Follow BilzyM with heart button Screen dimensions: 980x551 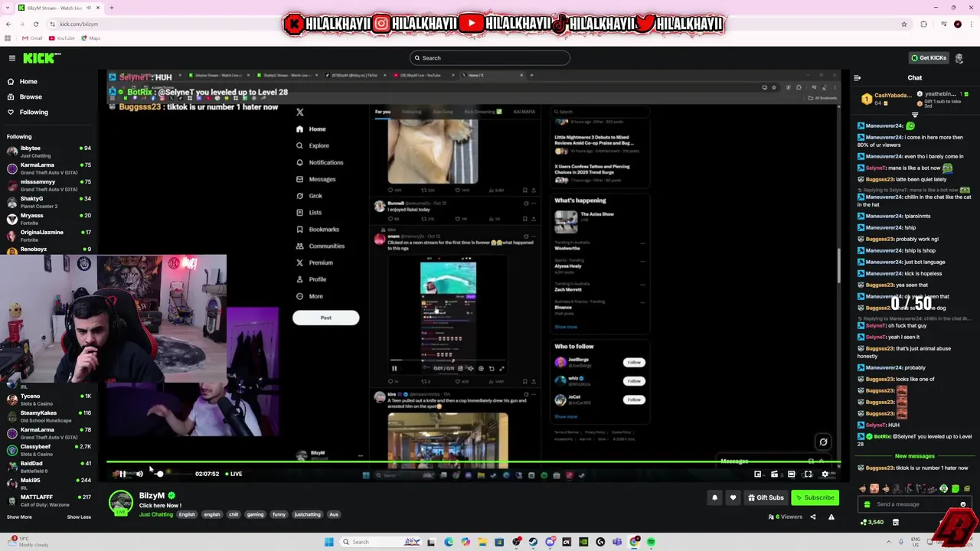(x=733, y=497)
